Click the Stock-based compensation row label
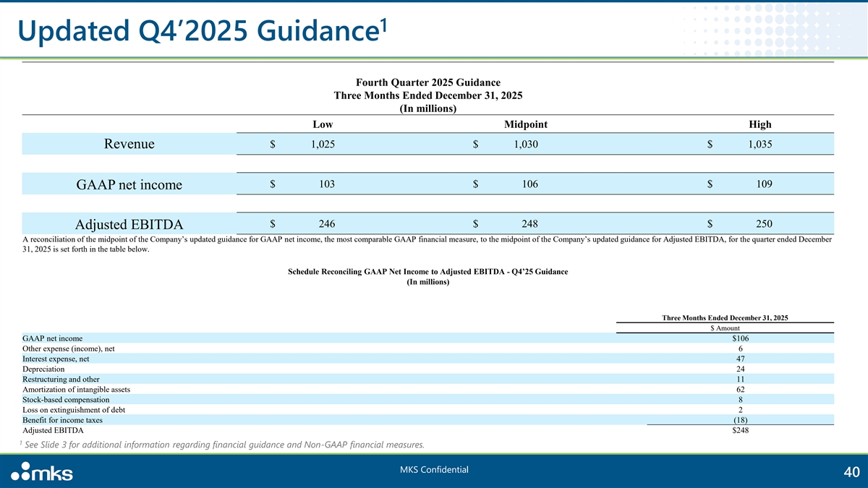 point(66,399)
